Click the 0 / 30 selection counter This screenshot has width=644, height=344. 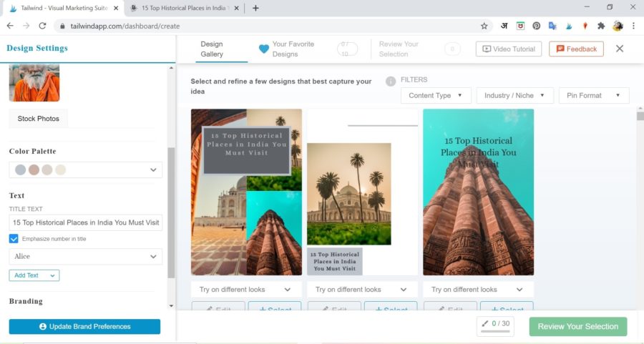[495, 326]
